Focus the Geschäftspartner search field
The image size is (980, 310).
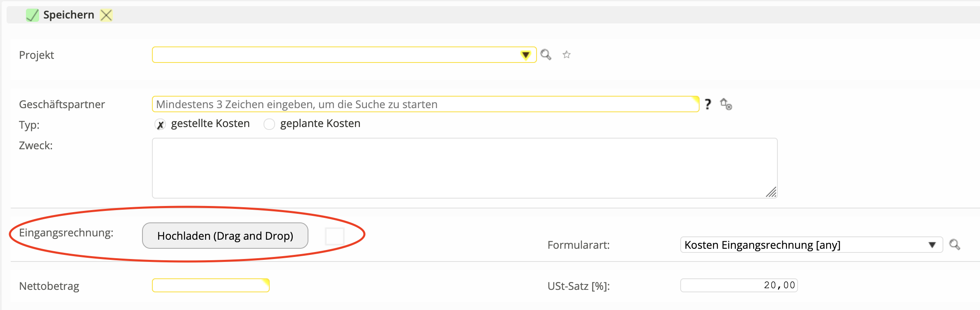(424, 104)
